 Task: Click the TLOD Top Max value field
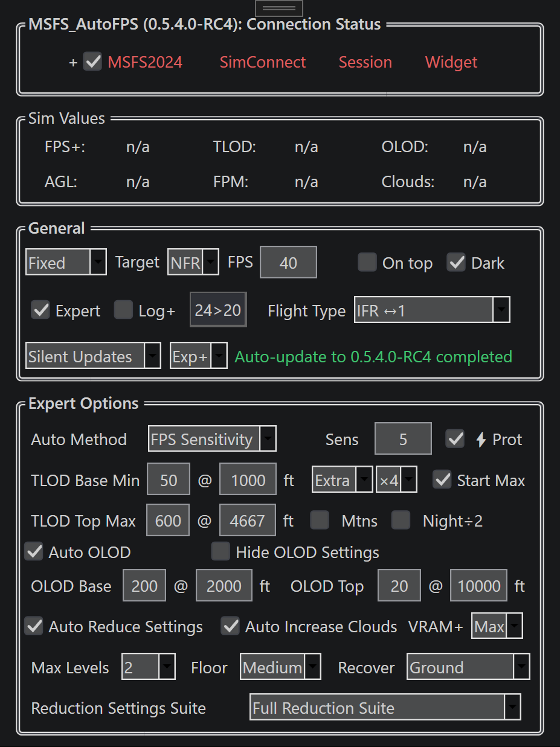click(x=168, y=520)
